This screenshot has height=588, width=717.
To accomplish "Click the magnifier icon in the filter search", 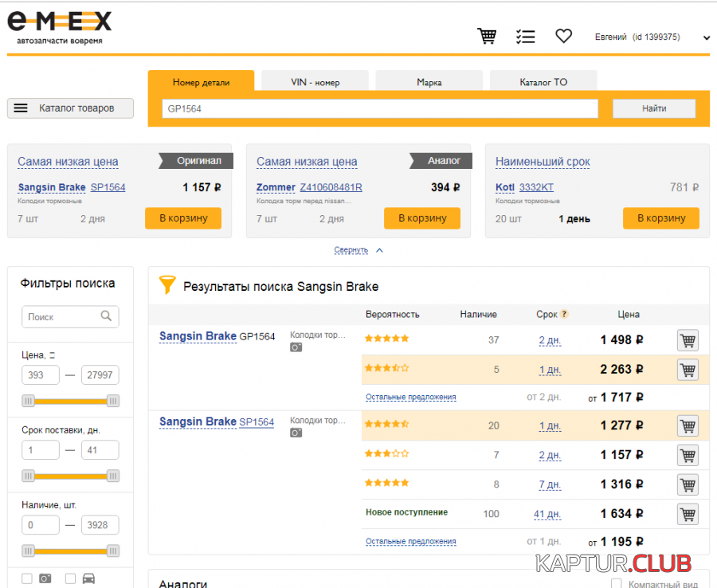I will pyautogui.click(x=106, y=316).
